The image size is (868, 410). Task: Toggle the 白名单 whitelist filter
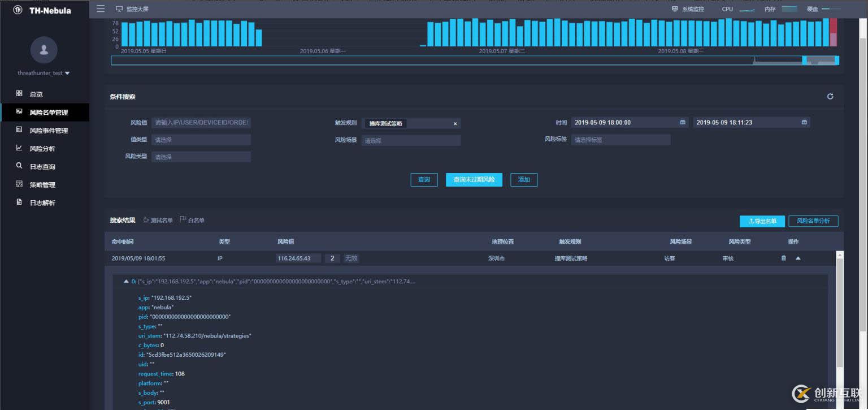tap(192, 221)
